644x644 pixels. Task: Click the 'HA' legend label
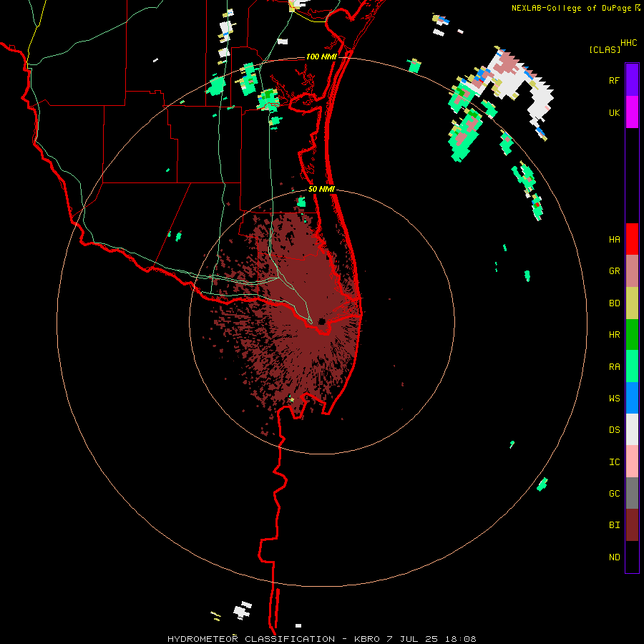(614, 239)
